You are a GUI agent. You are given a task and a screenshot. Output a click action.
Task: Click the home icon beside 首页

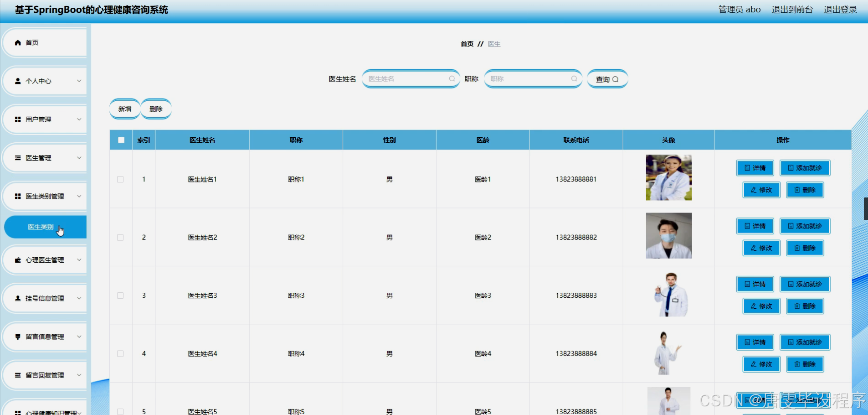pos(18,42)
